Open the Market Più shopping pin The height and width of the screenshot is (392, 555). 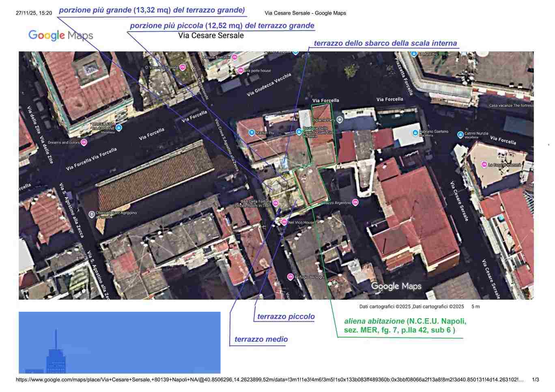[252, 132]
